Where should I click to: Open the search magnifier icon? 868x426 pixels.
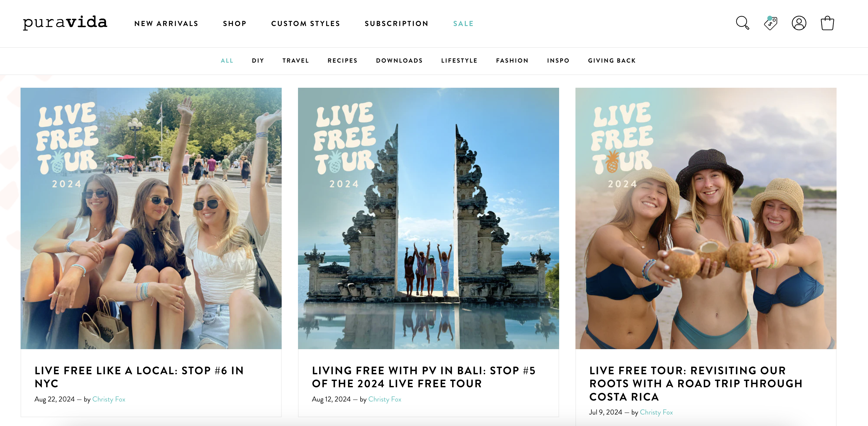742,23
